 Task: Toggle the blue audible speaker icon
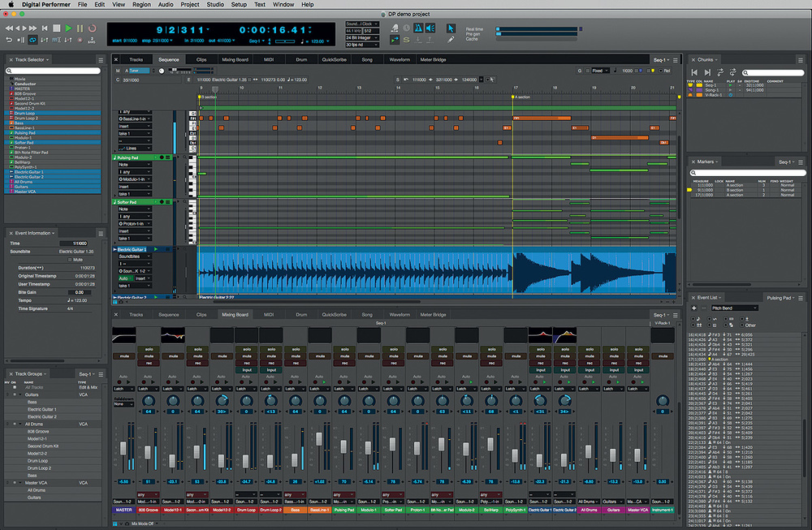click(430, 28)
